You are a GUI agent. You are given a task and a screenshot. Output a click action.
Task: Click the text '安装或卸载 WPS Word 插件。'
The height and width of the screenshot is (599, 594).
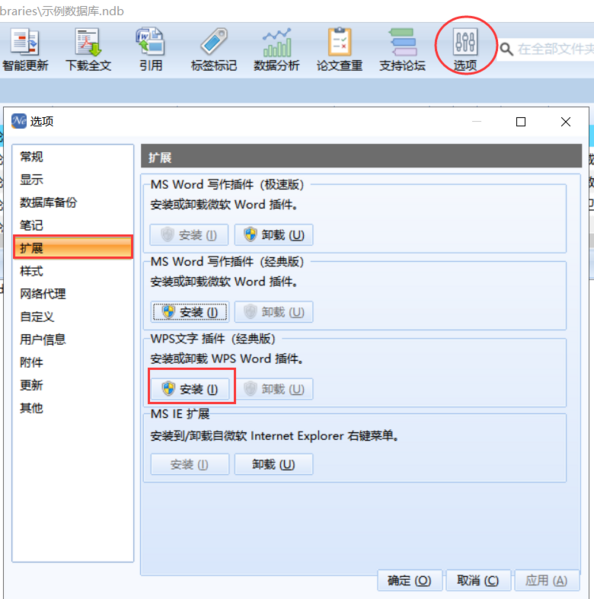point(227,359)
